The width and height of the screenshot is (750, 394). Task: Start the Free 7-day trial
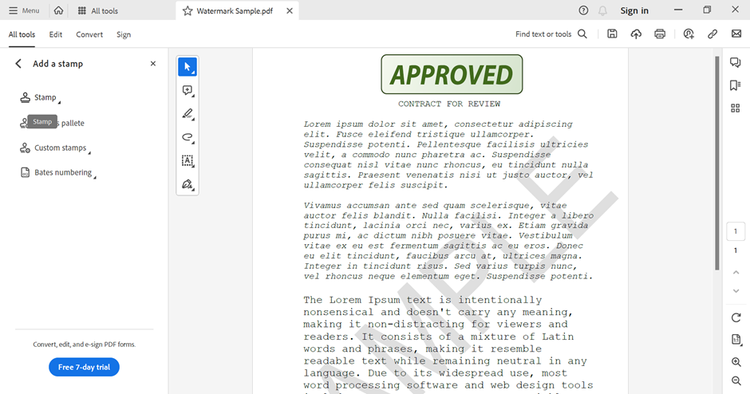tap(84, 367)
